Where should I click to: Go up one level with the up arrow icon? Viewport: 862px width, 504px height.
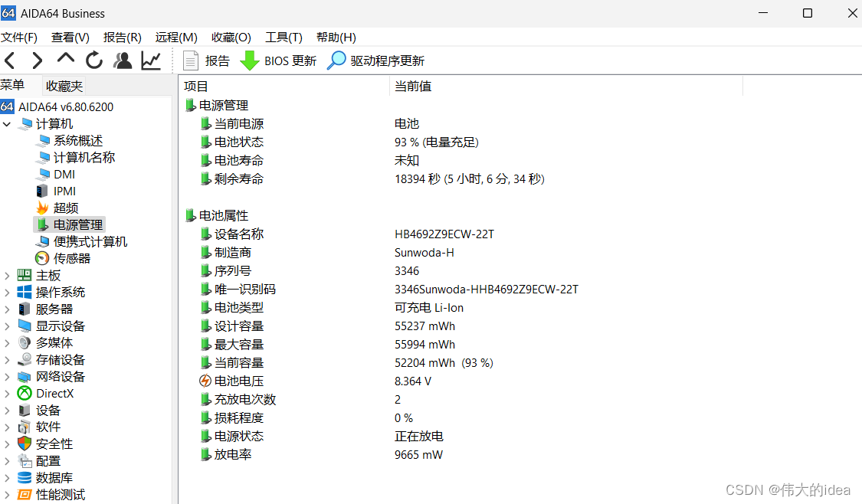click(x=65, y=58)
